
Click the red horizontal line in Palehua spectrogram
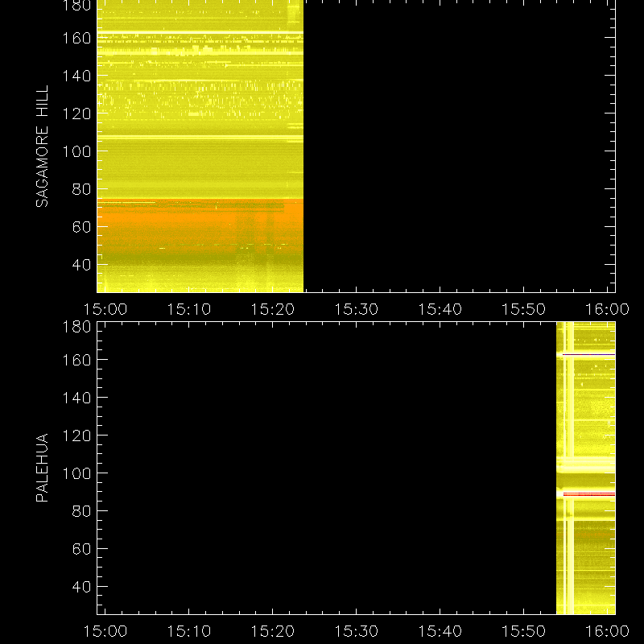point(589,494)
